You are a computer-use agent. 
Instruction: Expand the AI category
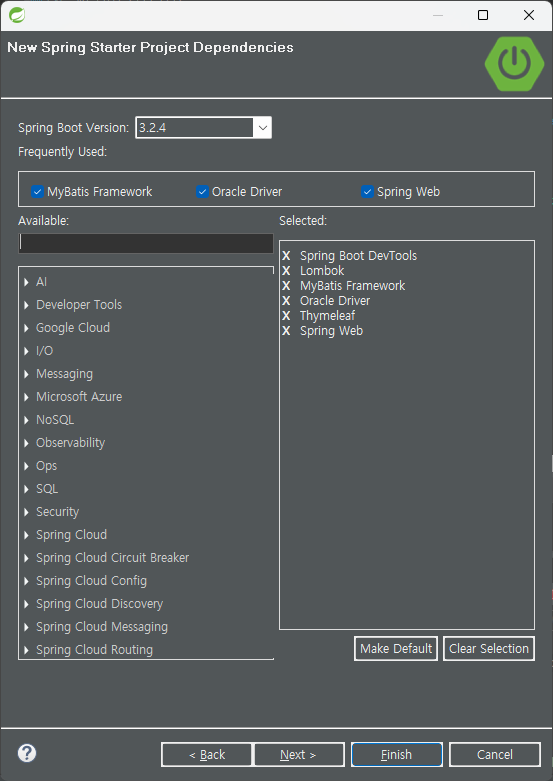pos(26,282)
